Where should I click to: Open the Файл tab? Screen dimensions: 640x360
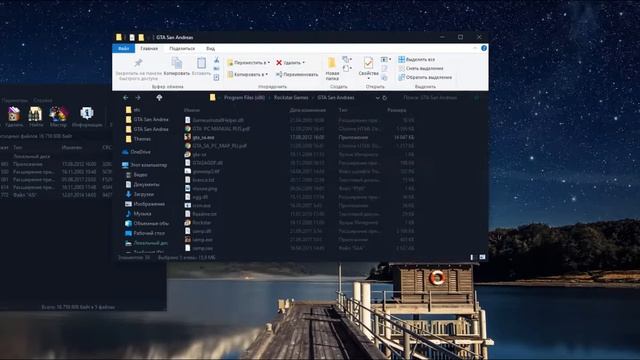coord(123,49)
